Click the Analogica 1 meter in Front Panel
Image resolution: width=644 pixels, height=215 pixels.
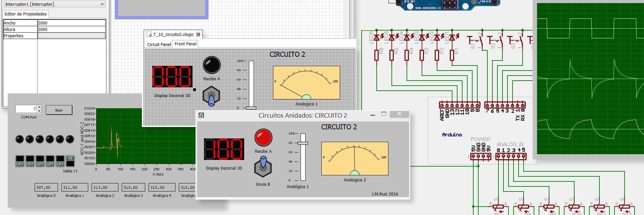click(x=306, y=83)
